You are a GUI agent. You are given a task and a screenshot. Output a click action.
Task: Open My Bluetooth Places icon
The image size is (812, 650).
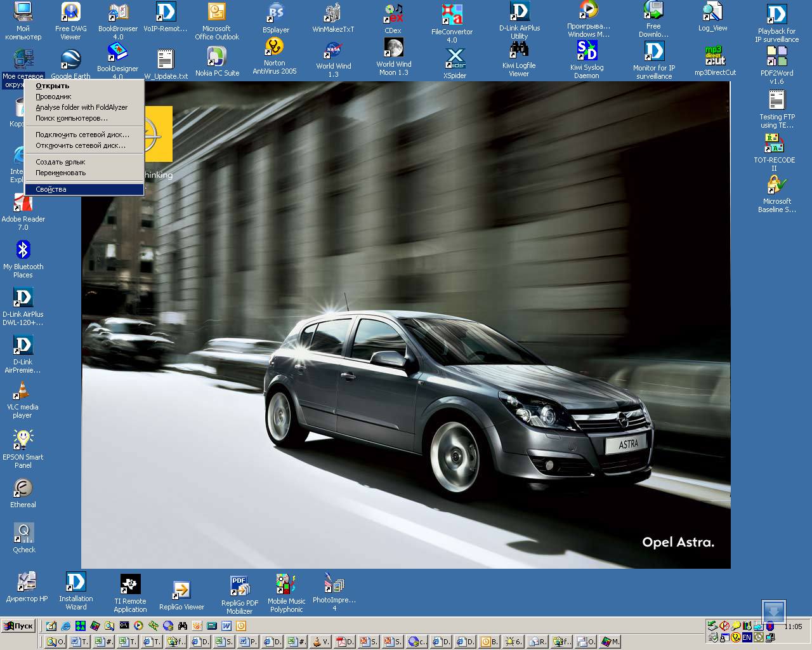pyautogui.click(x=23, y=251)
